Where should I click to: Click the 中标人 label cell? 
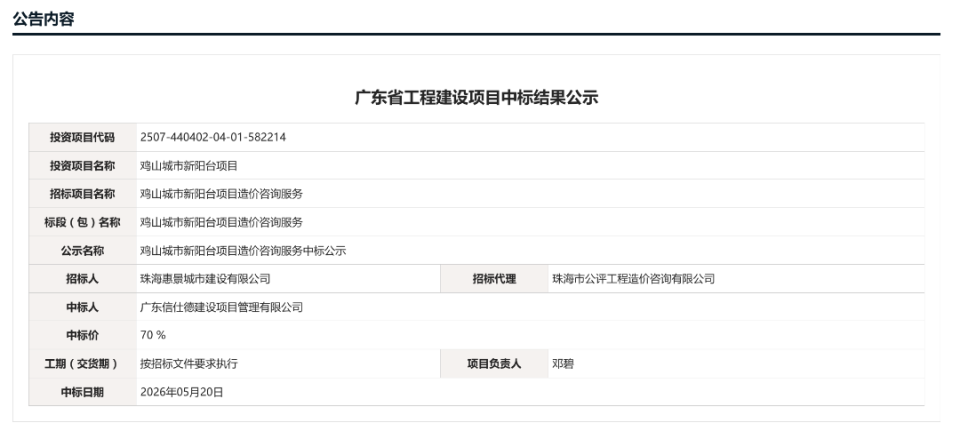[82, 307]
